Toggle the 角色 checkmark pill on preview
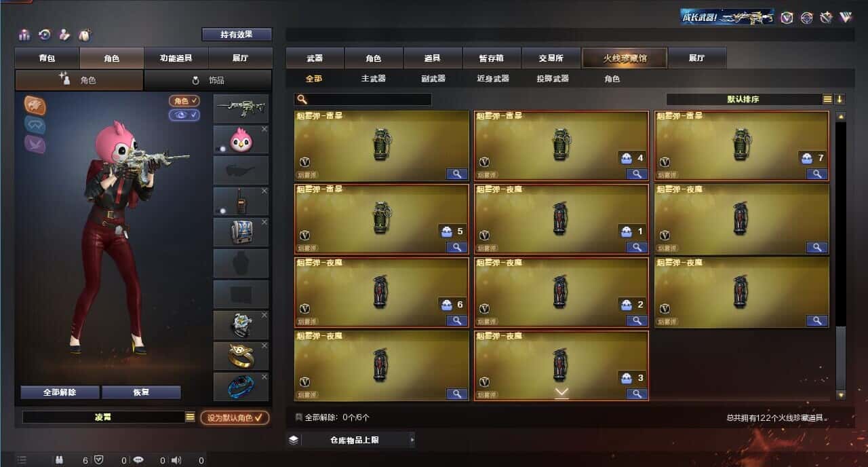Viewport: 868px width, 467px height. pos(184,100)
